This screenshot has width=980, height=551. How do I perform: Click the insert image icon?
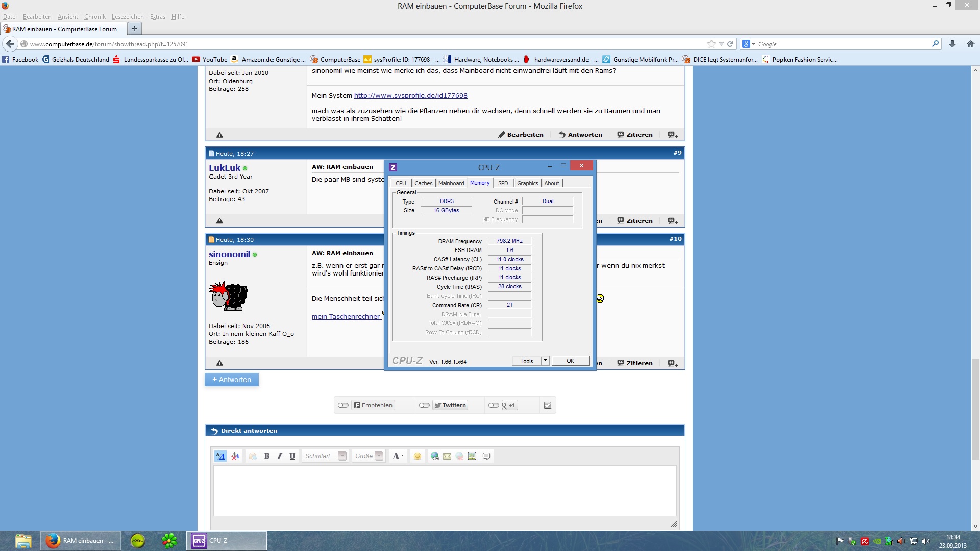click(472, 456)
